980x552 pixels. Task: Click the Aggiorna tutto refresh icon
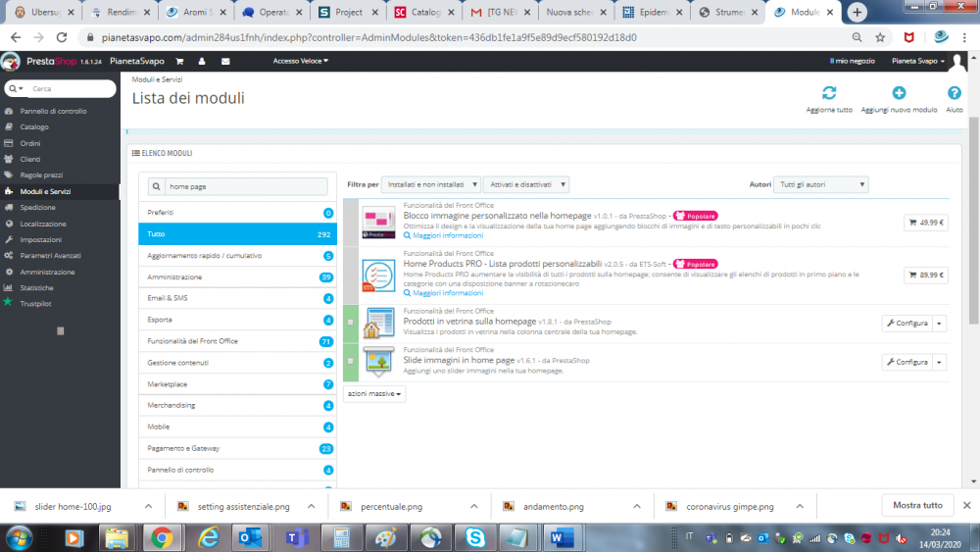tap(829, 93)
